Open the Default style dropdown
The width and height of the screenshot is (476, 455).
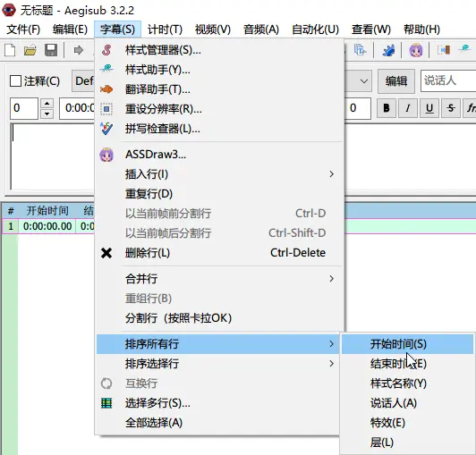(83, 81)
